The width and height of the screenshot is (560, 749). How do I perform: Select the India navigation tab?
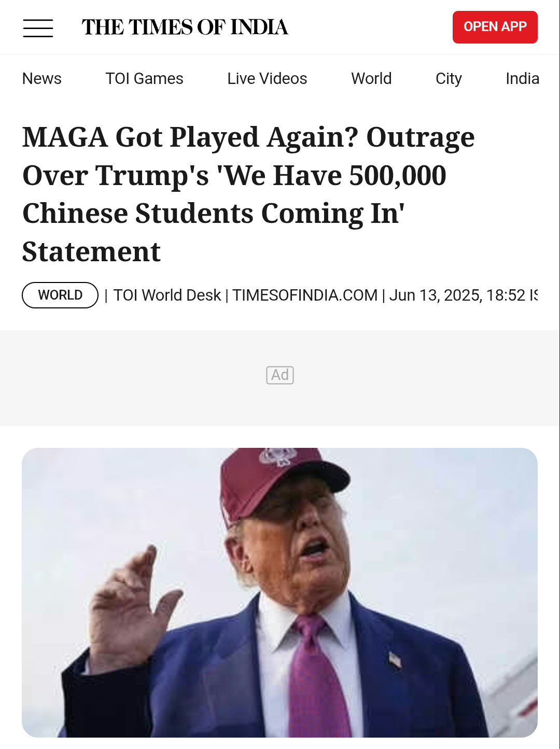pyautogui.click(x=522, y=79)
